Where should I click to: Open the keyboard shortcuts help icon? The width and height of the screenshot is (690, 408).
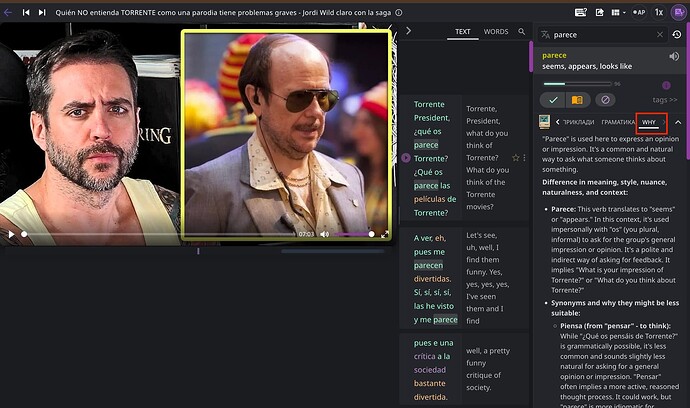click(x=580, y=12)
